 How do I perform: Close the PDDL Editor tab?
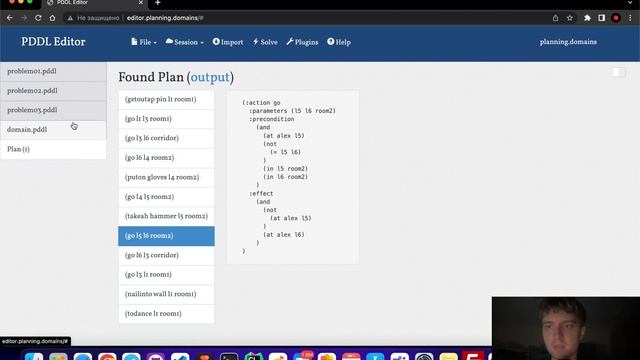click(x=141, y=2)
